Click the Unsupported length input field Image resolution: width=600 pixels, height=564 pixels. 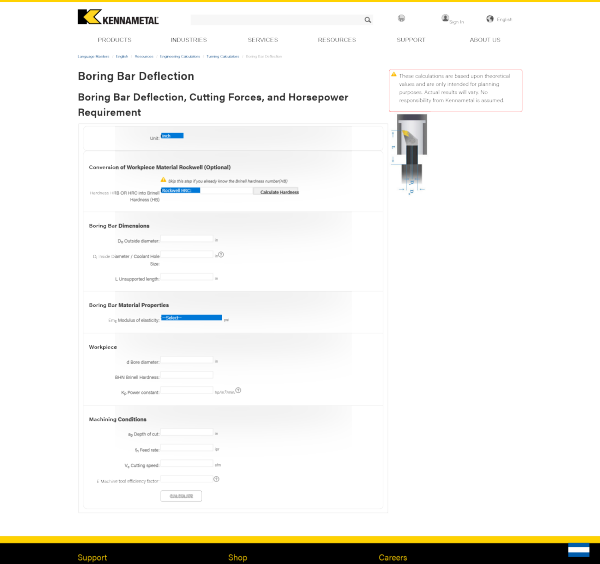[x=187, y=278]
